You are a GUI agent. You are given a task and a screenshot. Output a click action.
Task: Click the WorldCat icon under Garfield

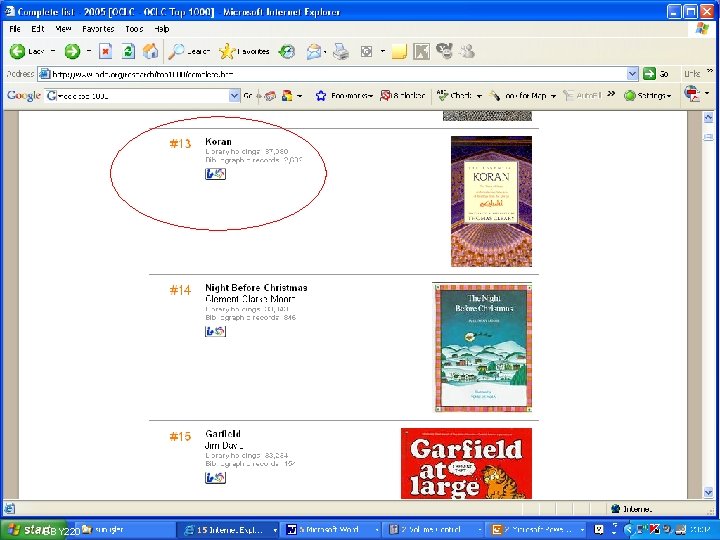coord(215,478)
